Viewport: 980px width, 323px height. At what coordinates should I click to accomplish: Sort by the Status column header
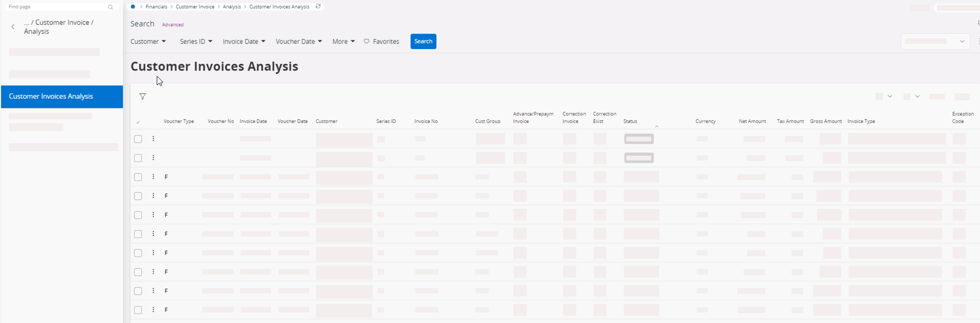coord(630,121)
